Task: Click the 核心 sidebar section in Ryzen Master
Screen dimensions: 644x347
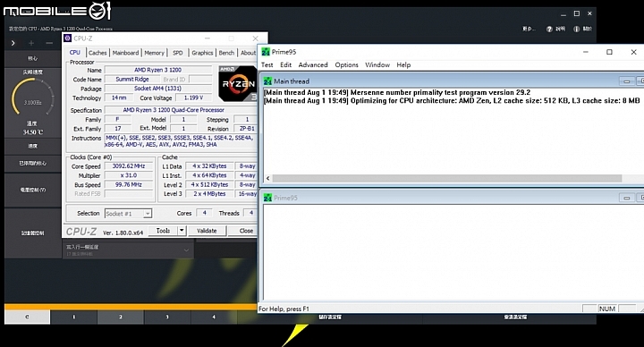Action: coord(33,58)
